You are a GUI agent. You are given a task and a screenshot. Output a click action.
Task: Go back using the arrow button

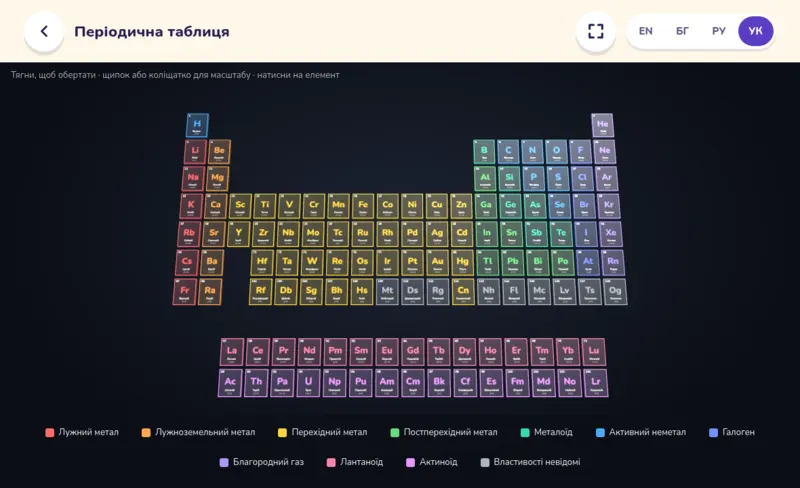(x=44, y=32)
